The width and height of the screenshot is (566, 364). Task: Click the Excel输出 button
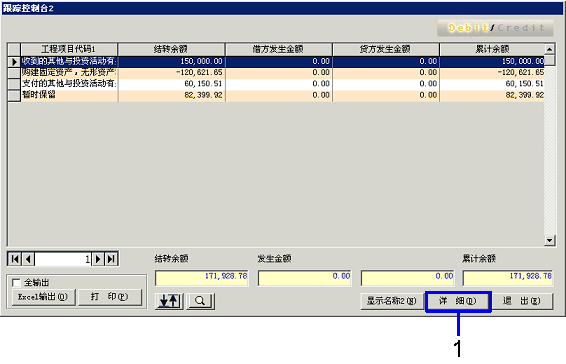pos(43,297)
